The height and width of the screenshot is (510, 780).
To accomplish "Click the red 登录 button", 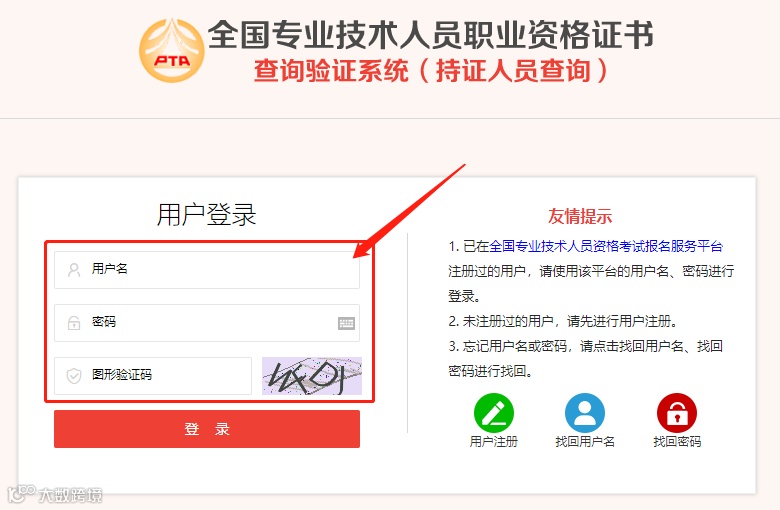I will coord(207,429).
